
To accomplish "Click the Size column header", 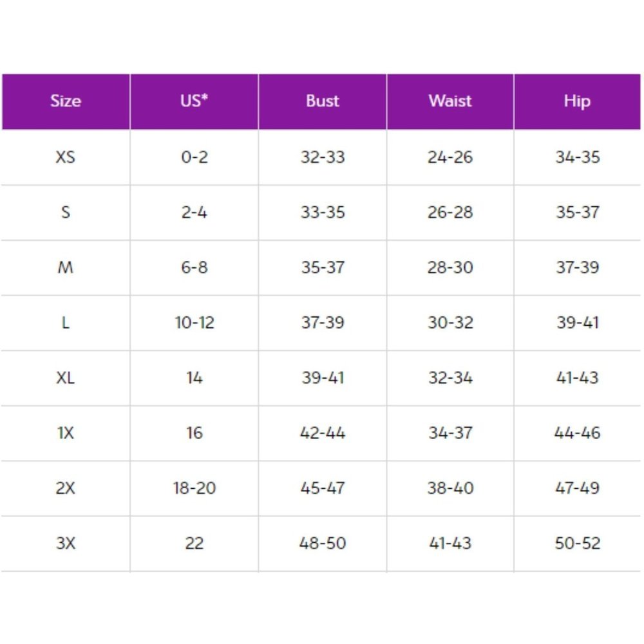I will [66, 101].
